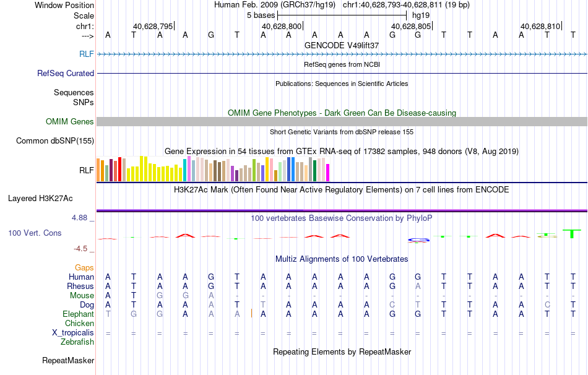Click the Scale label
Screen dimensions: 588x375
pos(84,15)
